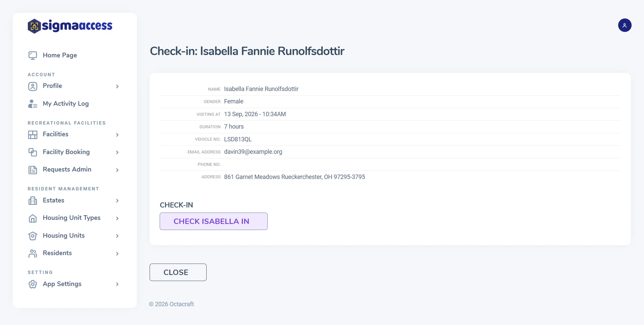Select the 7 hours duration value
The width and height of the screenshot is (644, 325).
point(234,127)
